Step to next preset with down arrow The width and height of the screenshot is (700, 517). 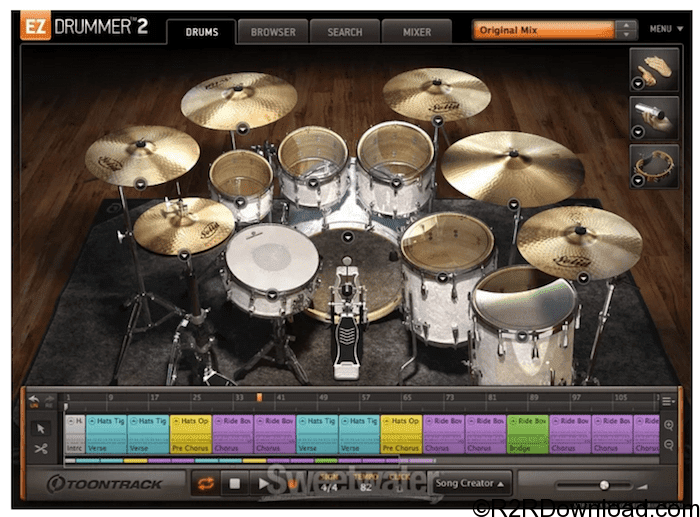point(626,35)
